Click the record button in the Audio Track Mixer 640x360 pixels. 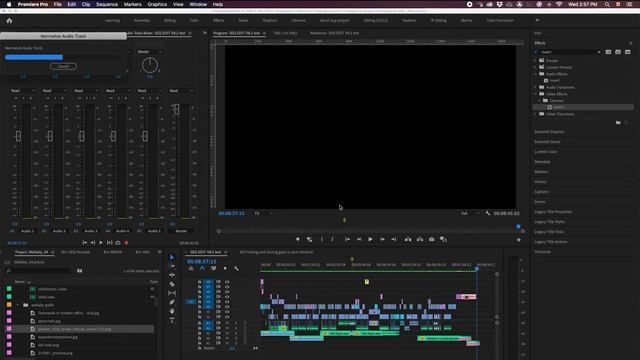pyautogui.click(x=126, y=243)
